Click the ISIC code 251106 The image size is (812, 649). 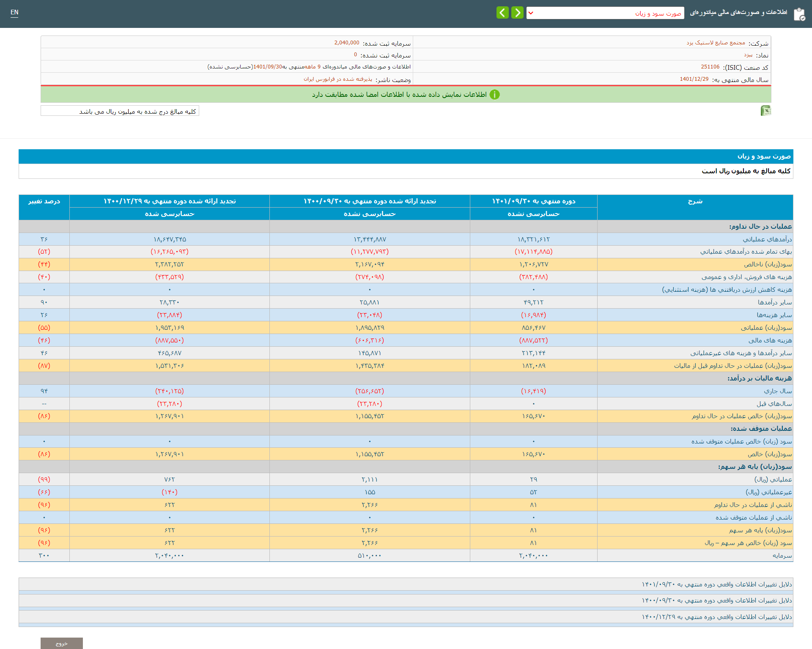point(710,67)
